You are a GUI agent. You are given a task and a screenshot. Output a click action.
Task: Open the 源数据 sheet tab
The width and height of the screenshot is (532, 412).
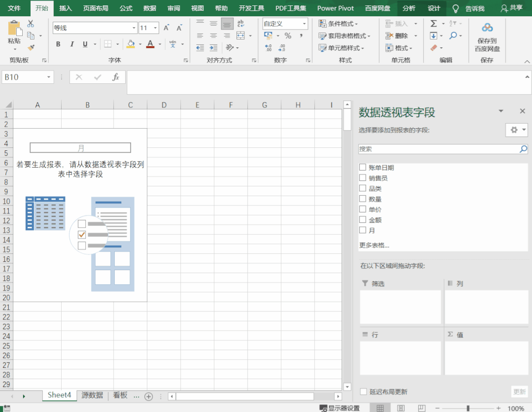point(91,395)
